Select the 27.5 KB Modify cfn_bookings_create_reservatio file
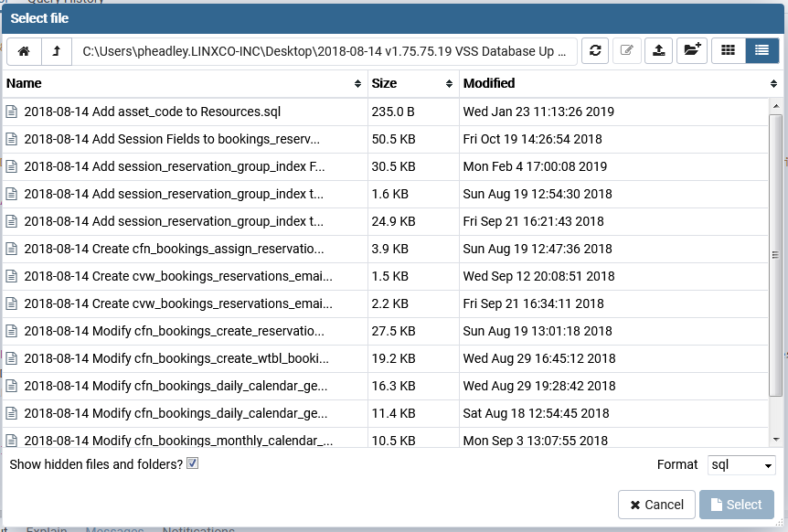 pos(174,331)
